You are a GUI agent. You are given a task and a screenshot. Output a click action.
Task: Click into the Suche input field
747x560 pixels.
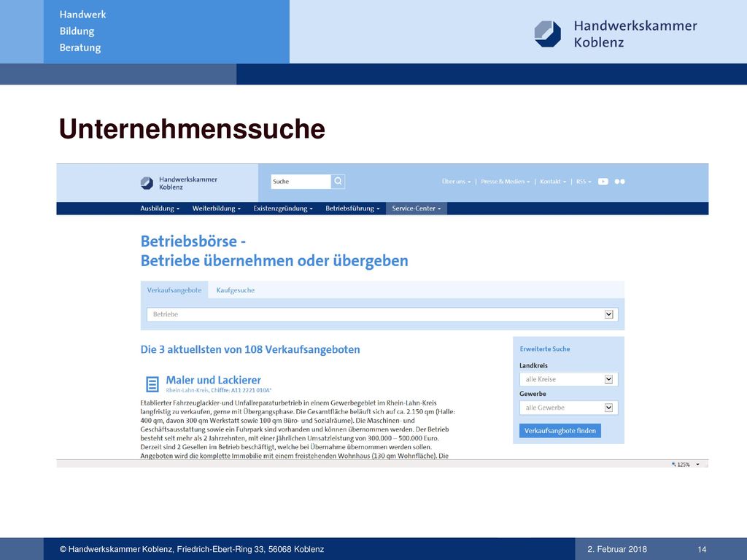coord(301,182)
